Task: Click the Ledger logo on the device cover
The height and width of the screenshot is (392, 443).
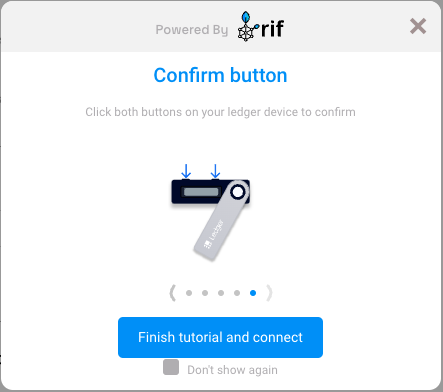Action: (214, 233)
